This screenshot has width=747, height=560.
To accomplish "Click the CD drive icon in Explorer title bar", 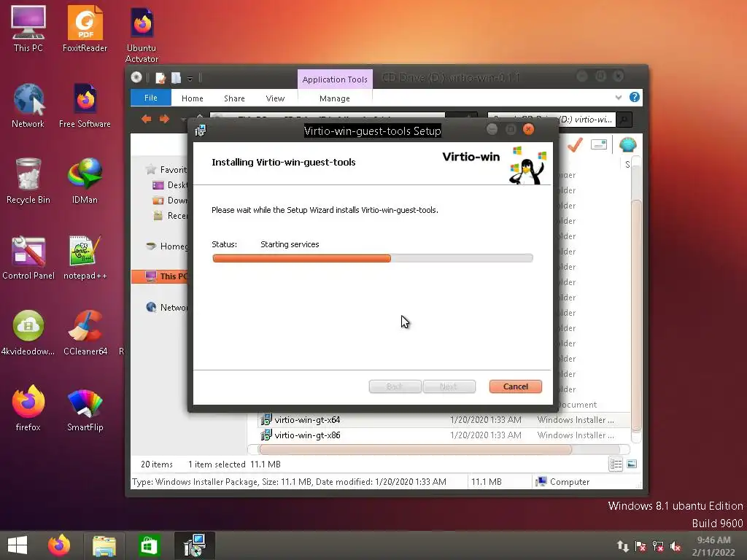I will tap(136, 77).
